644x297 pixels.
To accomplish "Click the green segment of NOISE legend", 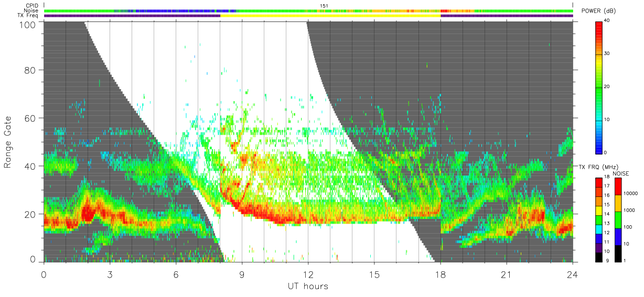I will coord(618,220).
